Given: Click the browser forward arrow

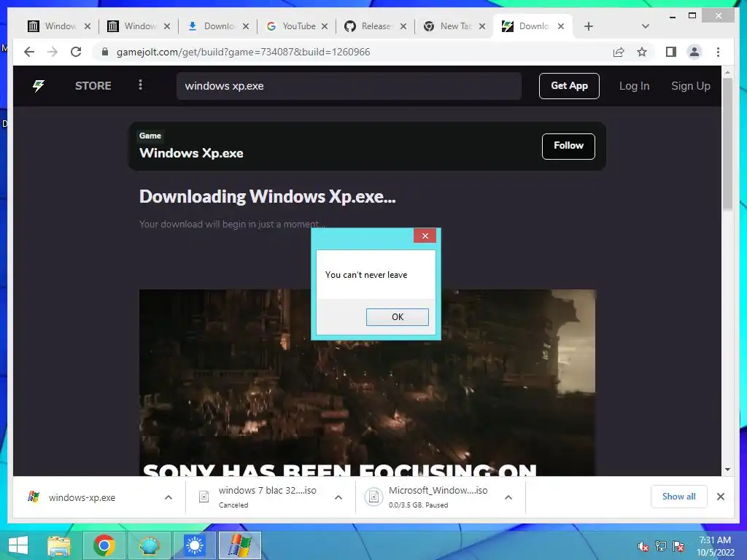Looking at the screenshot, I should (53, 52).
